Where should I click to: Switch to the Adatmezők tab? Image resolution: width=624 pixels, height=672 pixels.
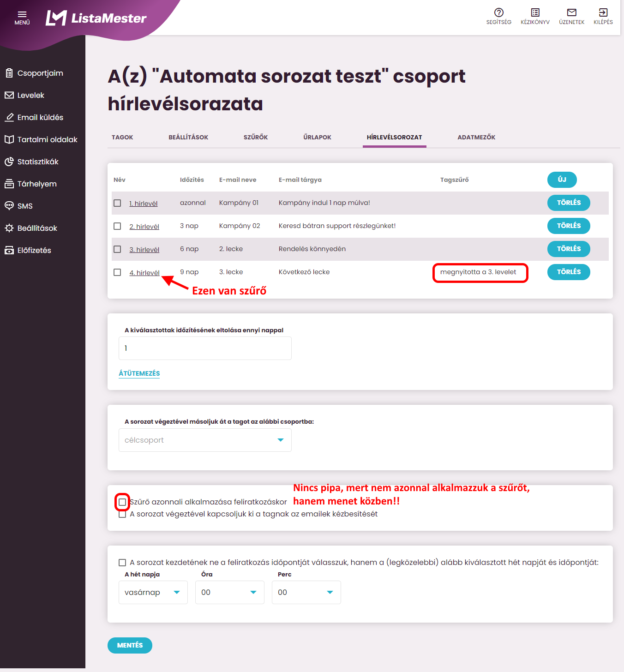pos(476,138)
